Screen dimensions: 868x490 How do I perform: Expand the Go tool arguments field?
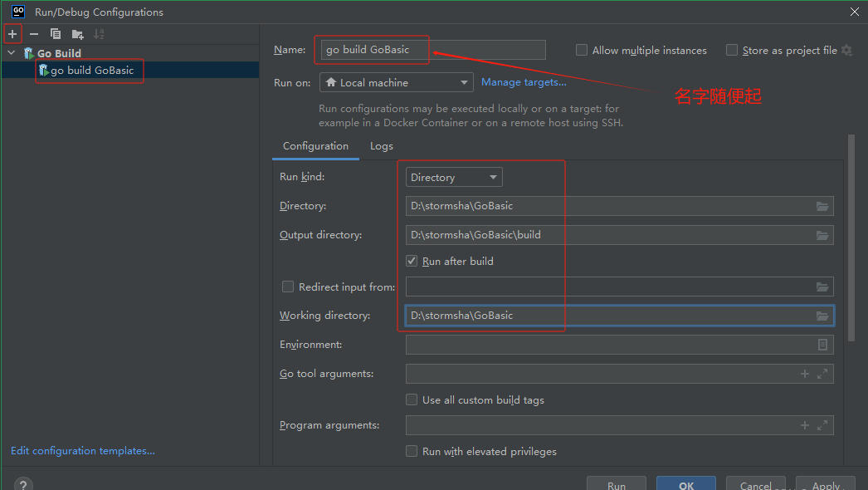click(x=822, y=374)
